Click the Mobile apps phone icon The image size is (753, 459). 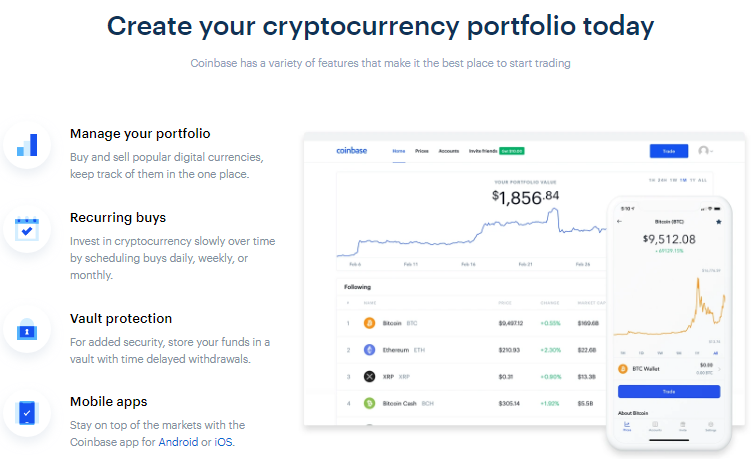27,413
